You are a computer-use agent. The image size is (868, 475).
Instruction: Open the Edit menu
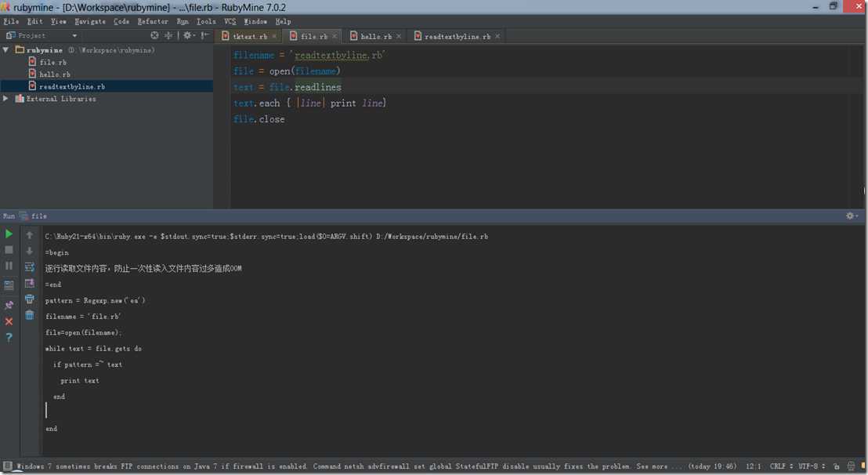click(x=35, y=22)
